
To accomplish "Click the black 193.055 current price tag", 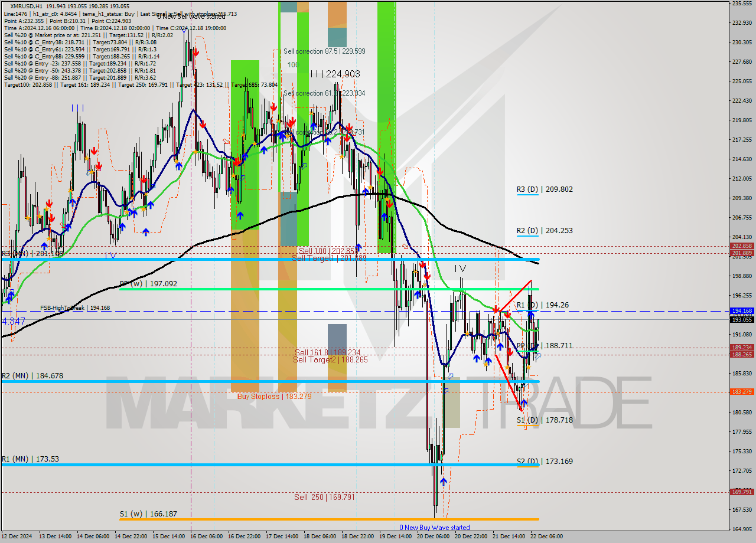I will coord(742,320).
